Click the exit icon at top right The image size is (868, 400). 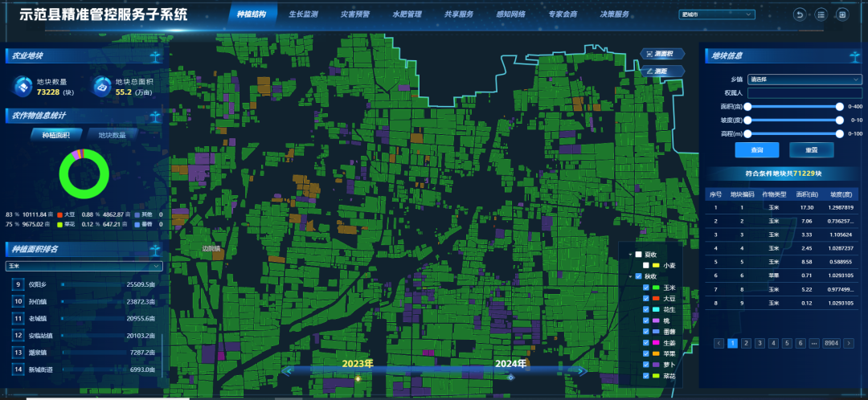[x=842, y=14]
